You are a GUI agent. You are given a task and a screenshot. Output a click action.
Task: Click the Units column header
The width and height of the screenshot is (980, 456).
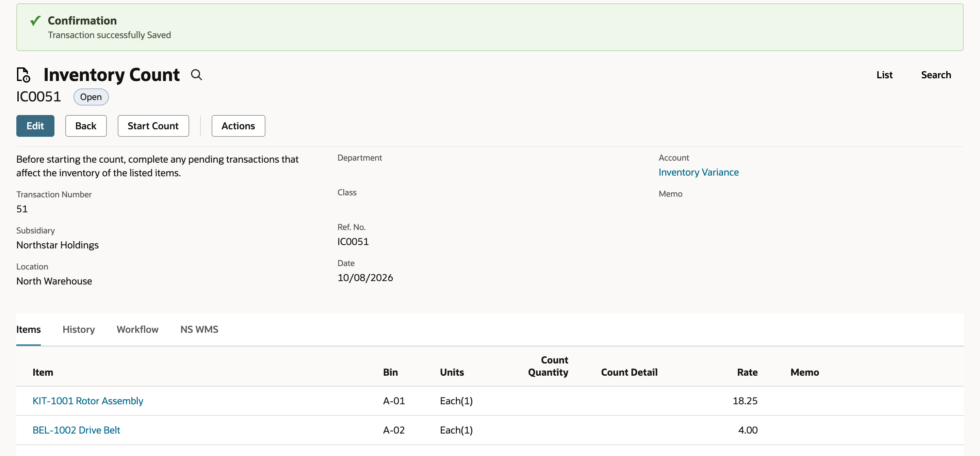point(452,372)
